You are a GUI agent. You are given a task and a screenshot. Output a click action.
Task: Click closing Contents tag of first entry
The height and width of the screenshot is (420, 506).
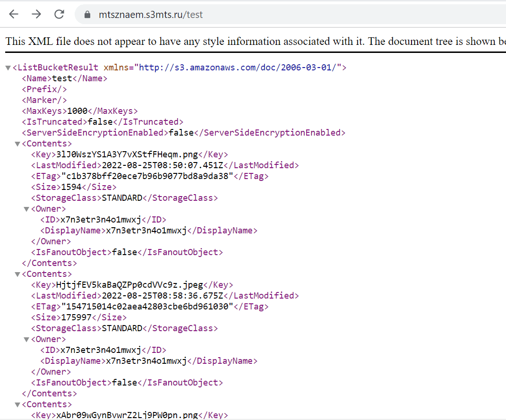tap(50, 263)
